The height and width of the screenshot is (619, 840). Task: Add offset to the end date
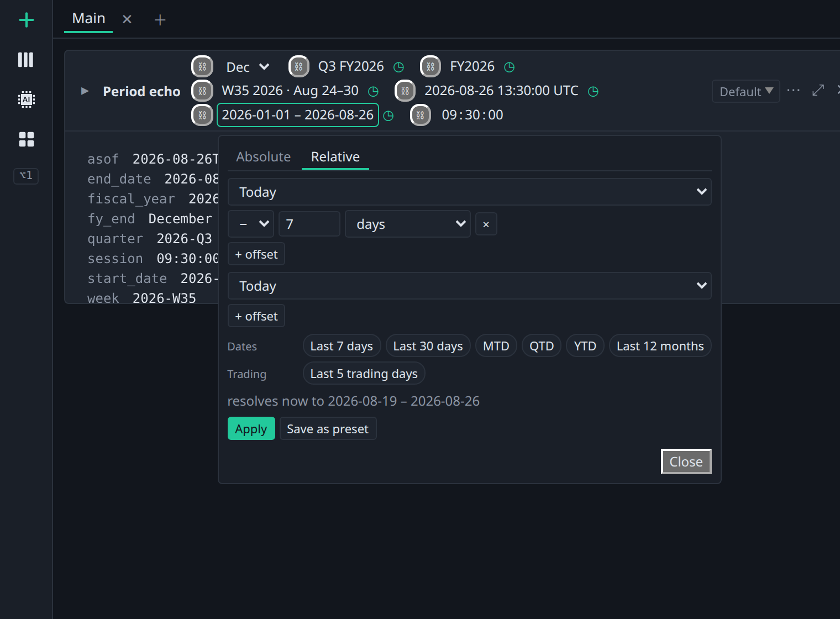[x=256, y=316]
